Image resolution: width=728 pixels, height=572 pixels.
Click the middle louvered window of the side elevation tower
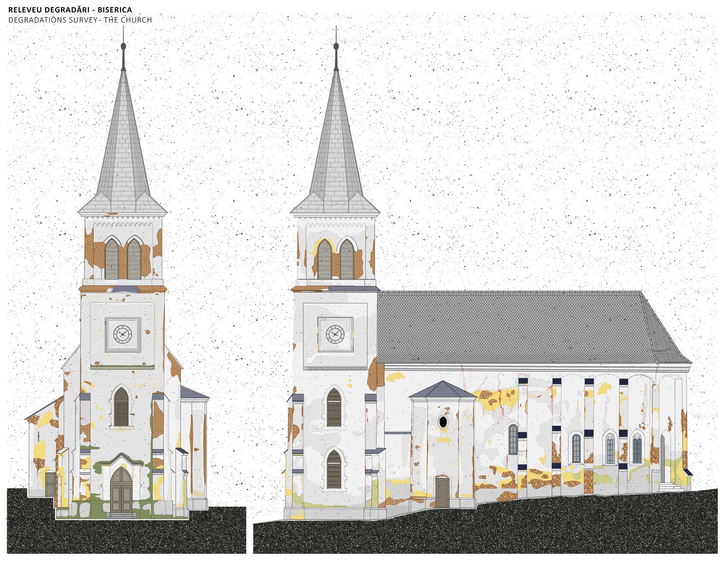334,408
